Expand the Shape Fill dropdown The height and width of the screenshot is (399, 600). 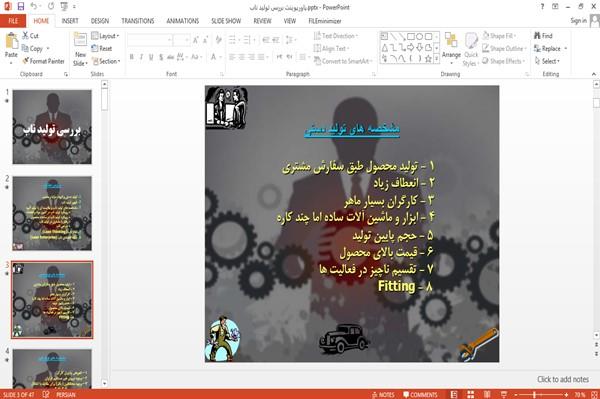499,36
